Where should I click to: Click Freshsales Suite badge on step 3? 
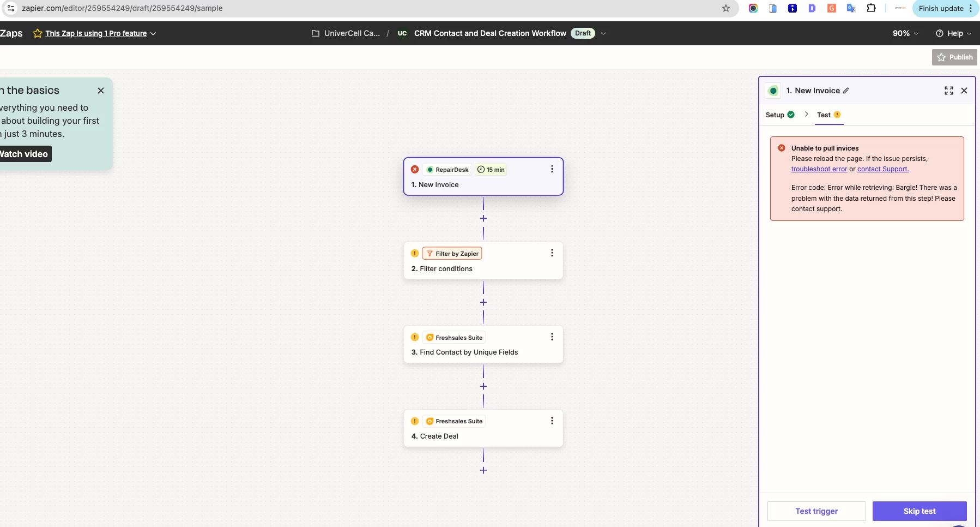[454, 338]
